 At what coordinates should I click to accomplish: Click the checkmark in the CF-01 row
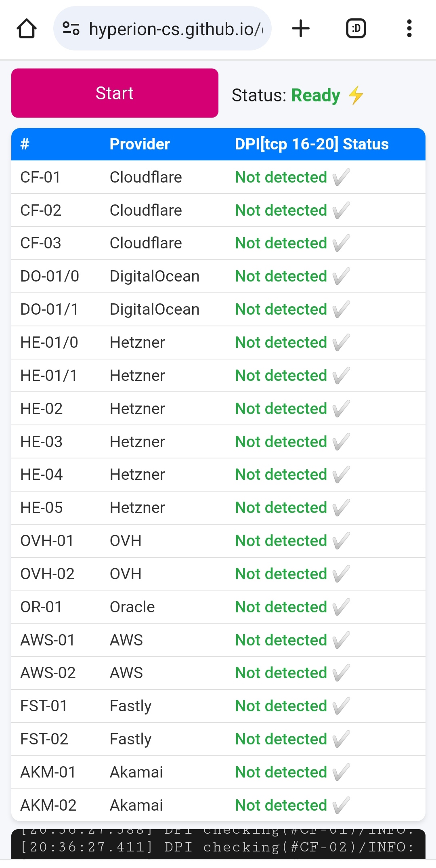[x=341, y=177]
